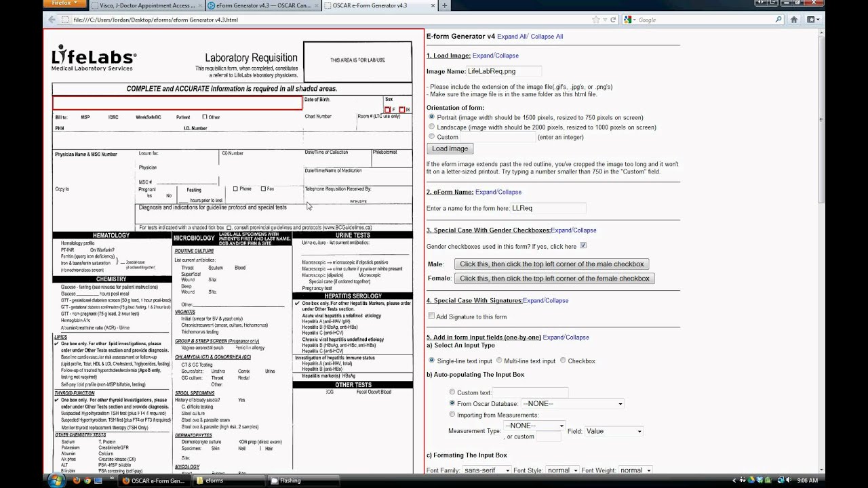Expand/Collapse Add in form input fields section
Screen dimensions: 868x488
(566, 338)
